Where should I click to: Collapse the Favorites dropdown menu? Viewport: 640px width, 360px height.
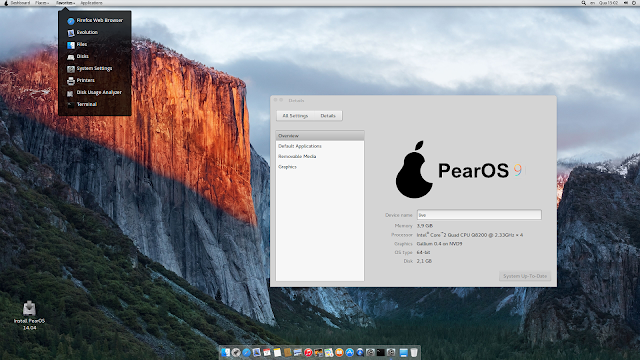[65, 3]
